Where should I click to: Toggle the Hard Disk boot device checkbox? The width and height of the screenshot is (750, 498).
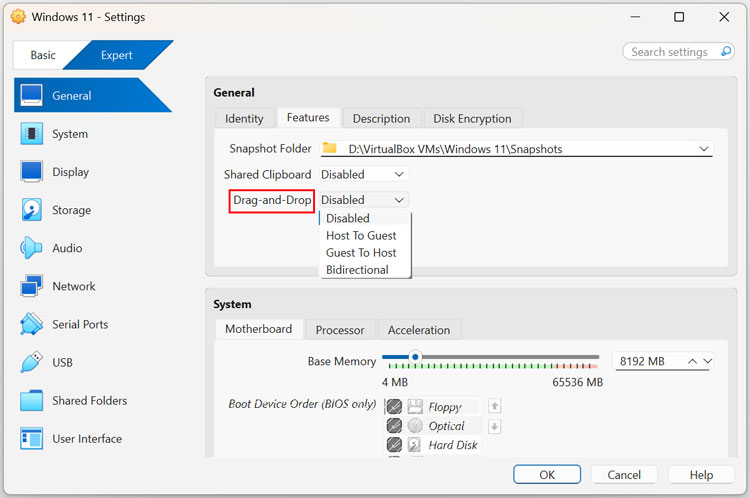(394, 445)
